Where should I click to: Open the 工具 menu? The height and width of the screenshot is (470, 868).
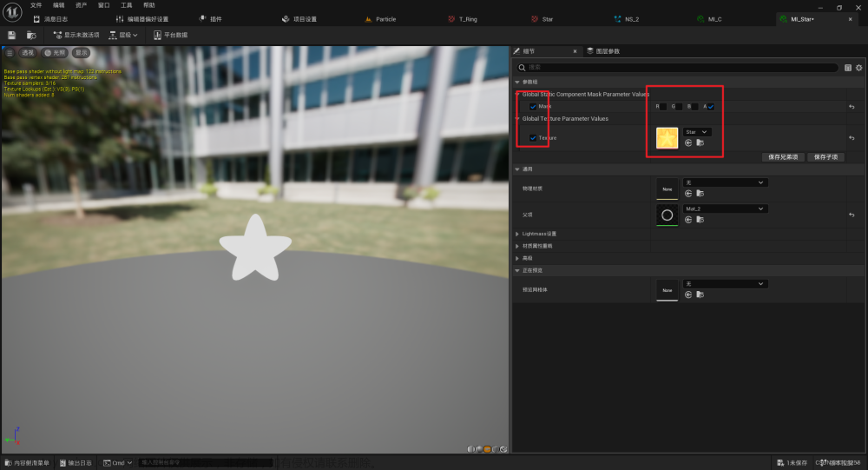coord(127,5)
